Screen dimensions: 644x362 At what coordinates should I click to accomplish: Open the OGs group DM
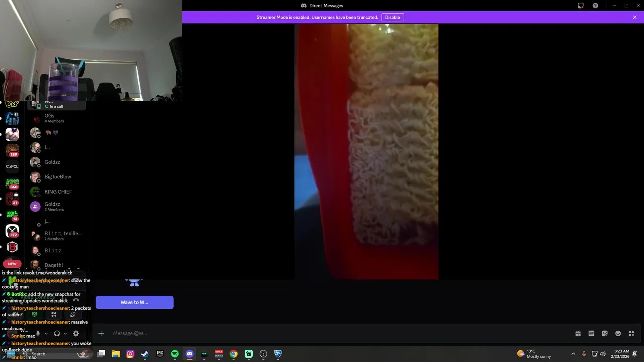57,118
